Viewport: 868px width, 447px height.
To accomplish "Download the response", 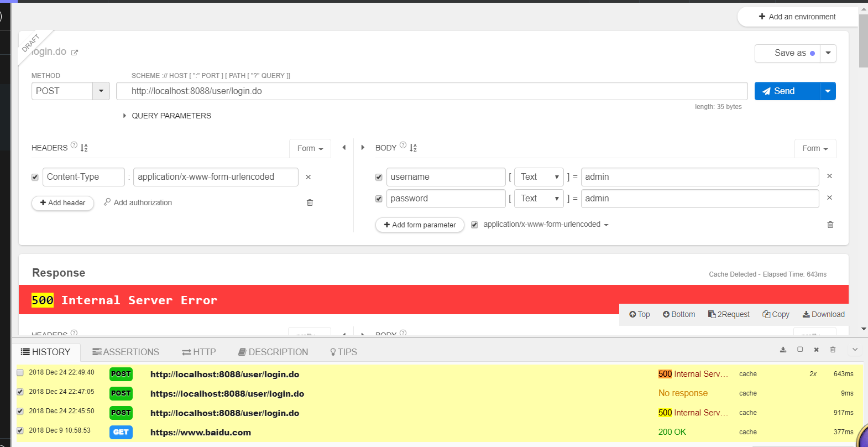I will (824, 314).
